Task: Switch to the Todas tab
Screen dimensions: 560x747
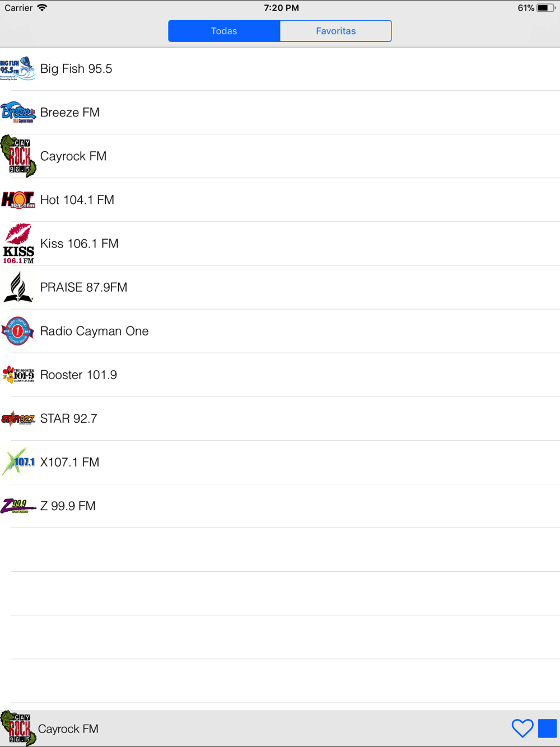Action: 224,31
